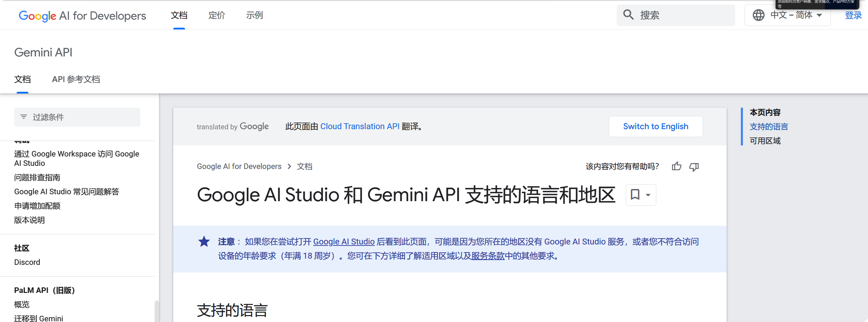Open the 示例 top navigation tab
Viewport: 868px width, 322px height.
click(254, 15)
